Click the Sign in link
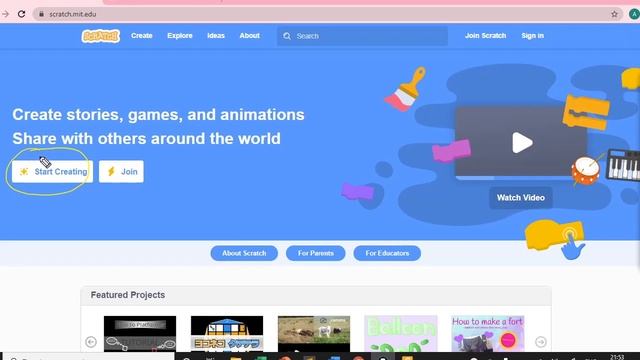 tap(532, 36)
